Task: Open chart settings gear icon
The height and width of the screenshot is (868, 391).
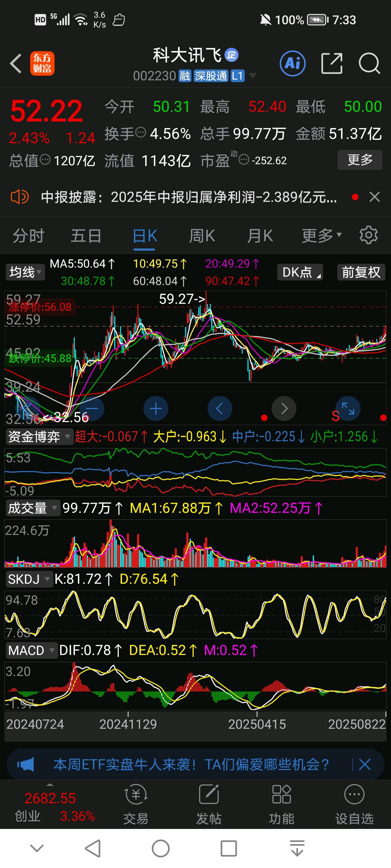Action: (x=369, y=235)
